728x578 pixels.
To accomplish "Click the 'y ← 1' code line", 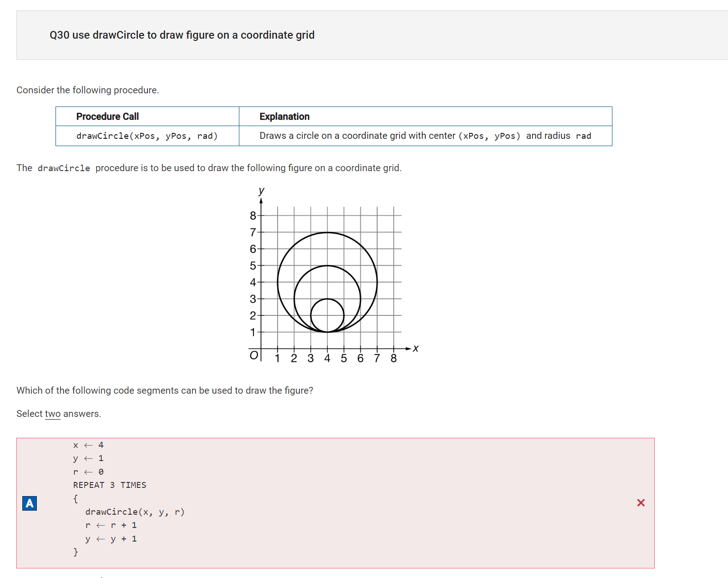I will [88, 458].
